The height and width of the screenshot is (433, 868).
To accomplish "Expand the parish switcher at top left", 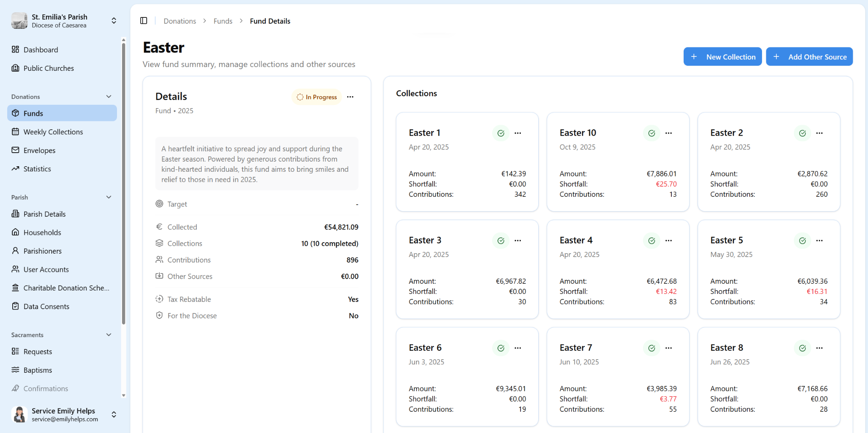I will pyautogui.click(x=114, y=20).
